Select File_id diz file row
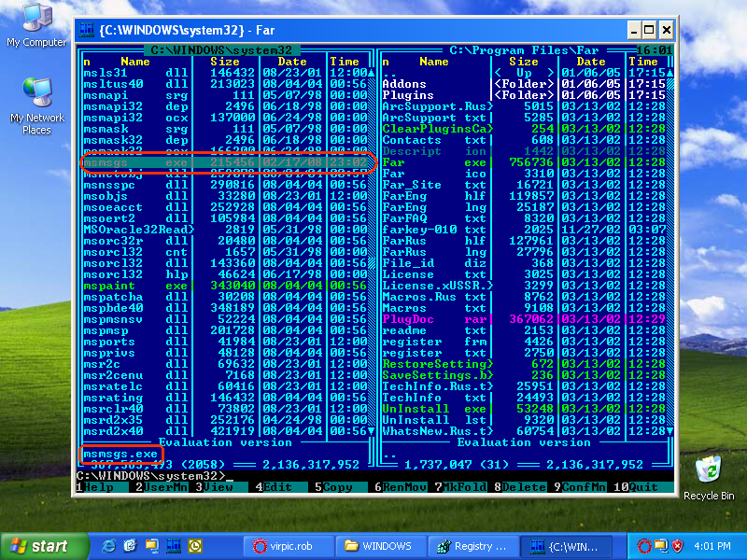This screenshot has height=560, width=747. (x=524, y=263)
